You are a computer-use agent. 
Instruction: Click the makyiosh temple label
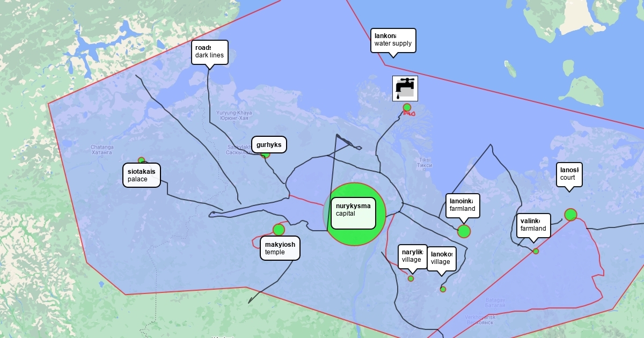point(280,248)
